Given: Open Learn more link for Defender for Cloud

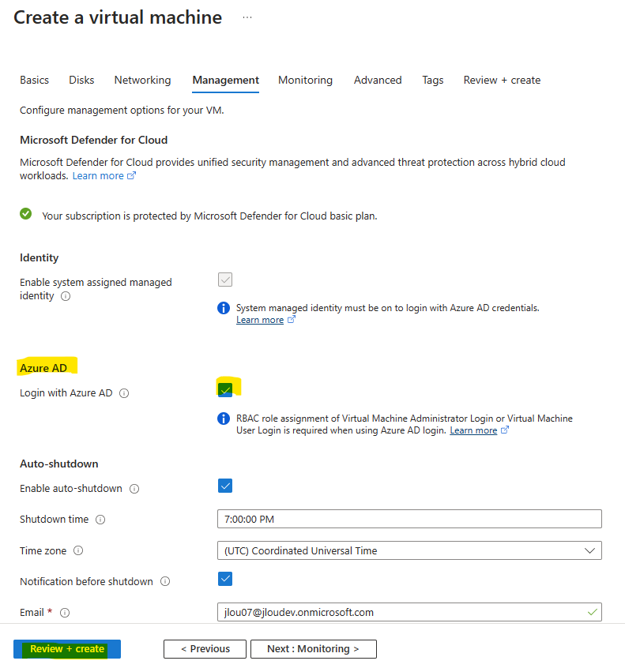Looking at the screenshot, I should 98,176.
